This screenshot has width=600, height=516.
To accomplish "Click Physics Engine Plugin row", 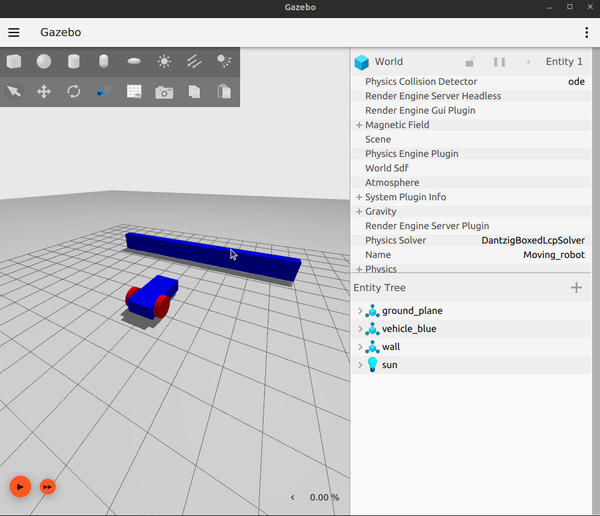I will (471, 154).
